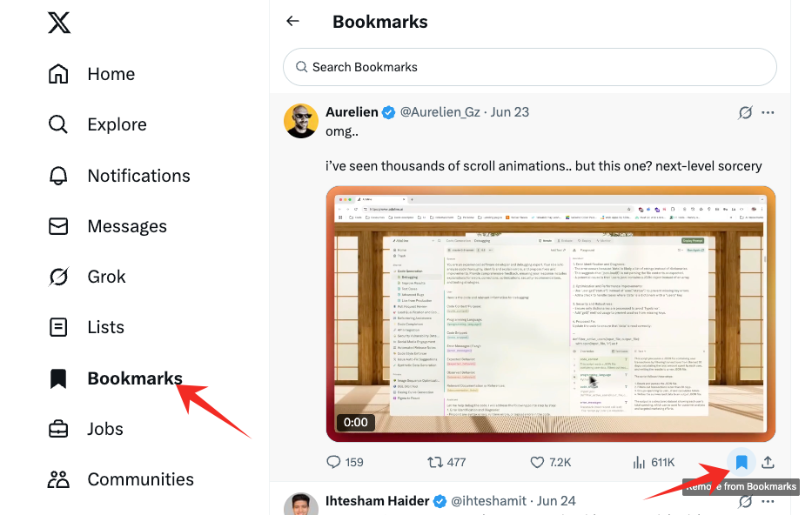Focus the Search Bookmarks field

pos(529,67)
